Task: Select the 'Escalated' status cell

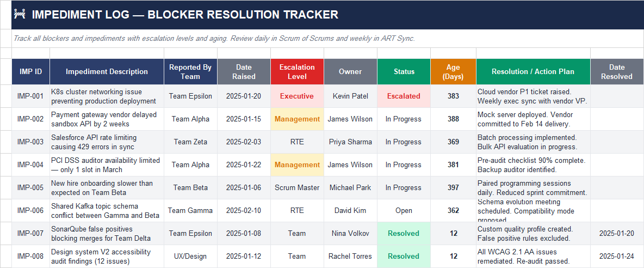Action: pos(404,96)
